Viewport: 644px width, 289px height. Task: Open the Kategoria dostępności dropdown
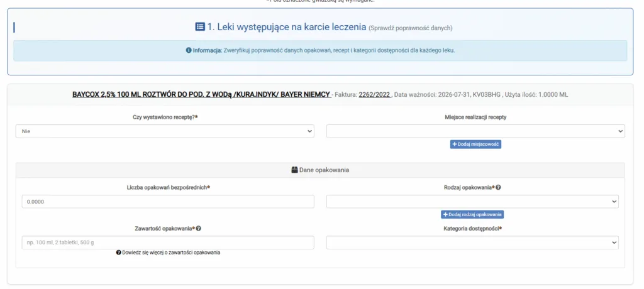click(x=472, y=243)
